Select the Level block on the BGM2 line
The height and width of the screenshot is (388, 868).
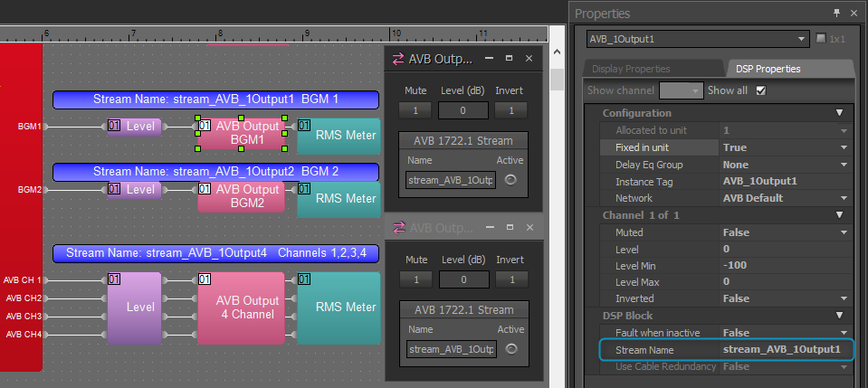135,190
